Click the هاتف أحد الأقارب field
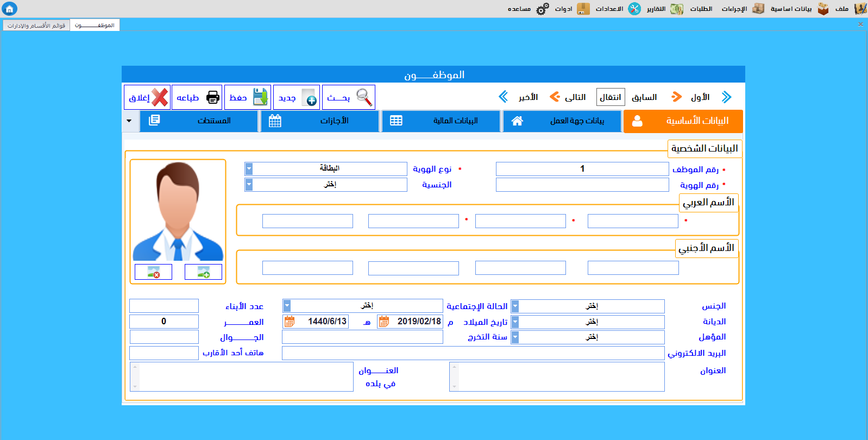The height and width of the screenshot is (440, 868). (x=164, y=353)
